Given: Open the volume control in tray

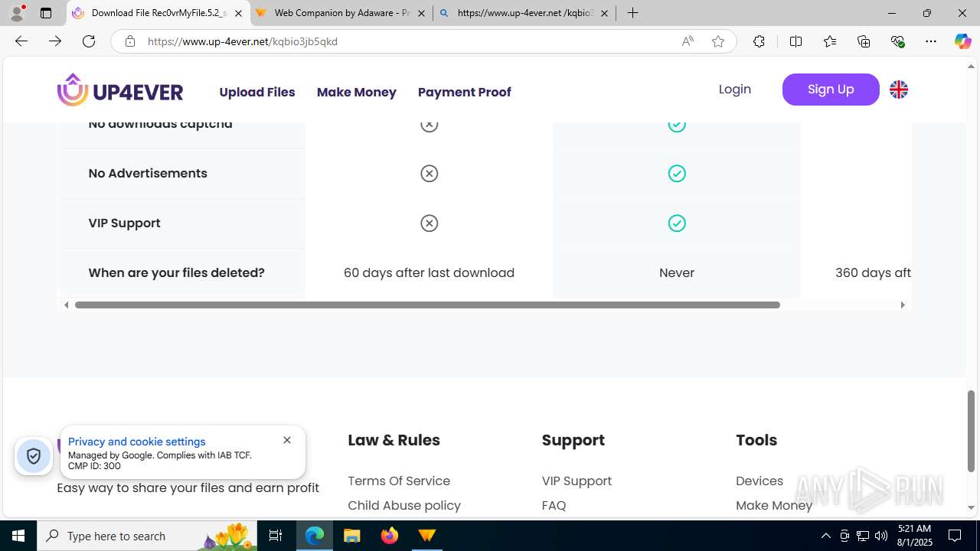Looking at the screenshot, I should pyautogui.click(x=881, y=536).
